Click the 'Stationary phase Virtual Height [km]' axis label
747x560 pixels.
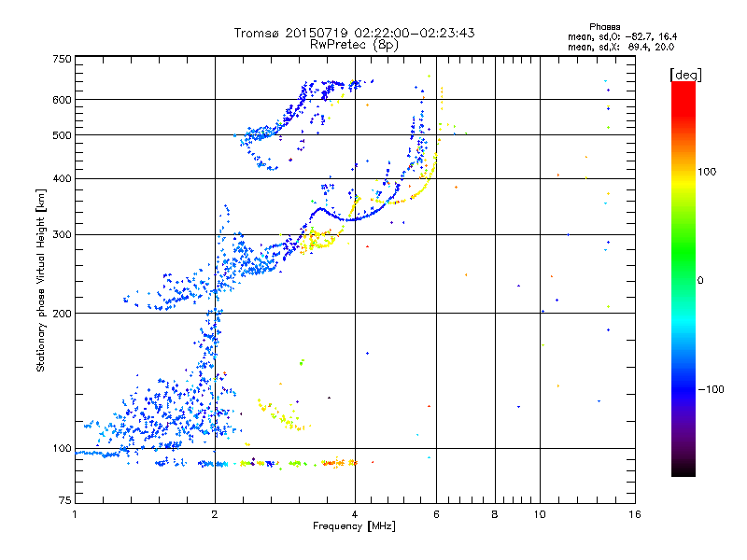pos(41,280)
